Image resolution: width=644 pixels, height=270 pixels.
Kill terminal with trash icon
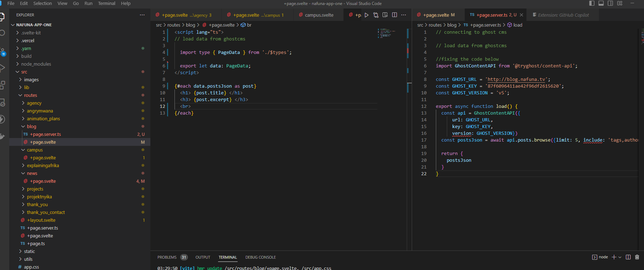637,257
